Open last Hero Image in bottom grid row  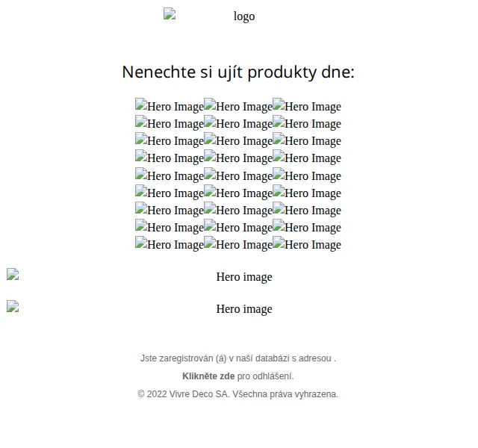pos(307,245)
